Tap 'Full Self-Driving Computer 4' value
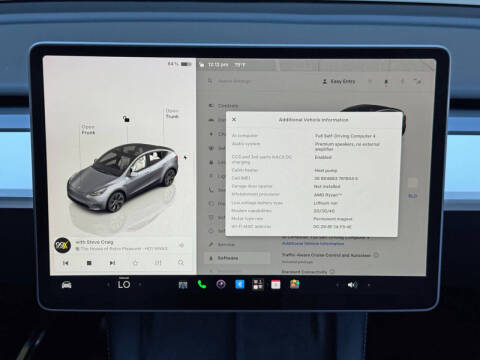 coord(345,136)
